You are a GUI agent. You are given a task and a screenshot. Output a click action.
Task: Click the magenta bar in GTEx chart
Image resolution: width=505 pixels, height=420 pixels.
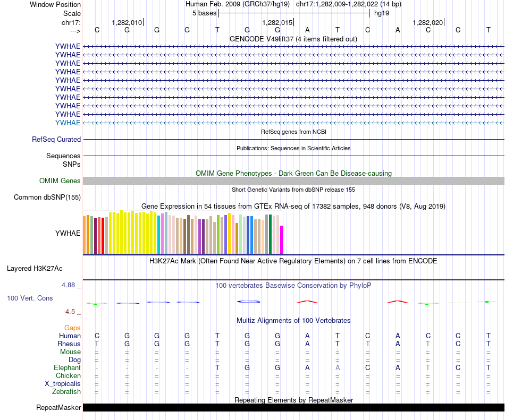tap(282, 240)
